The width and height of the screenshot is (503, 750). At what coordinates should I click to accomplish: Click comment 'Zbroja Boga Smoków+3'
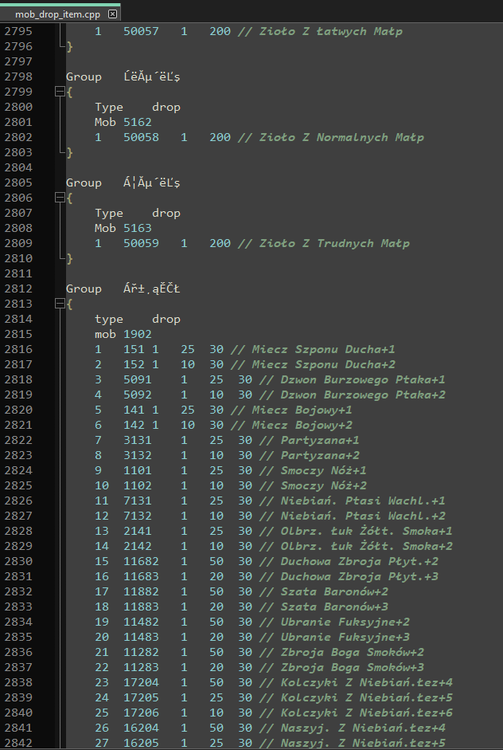pos(352,668)
